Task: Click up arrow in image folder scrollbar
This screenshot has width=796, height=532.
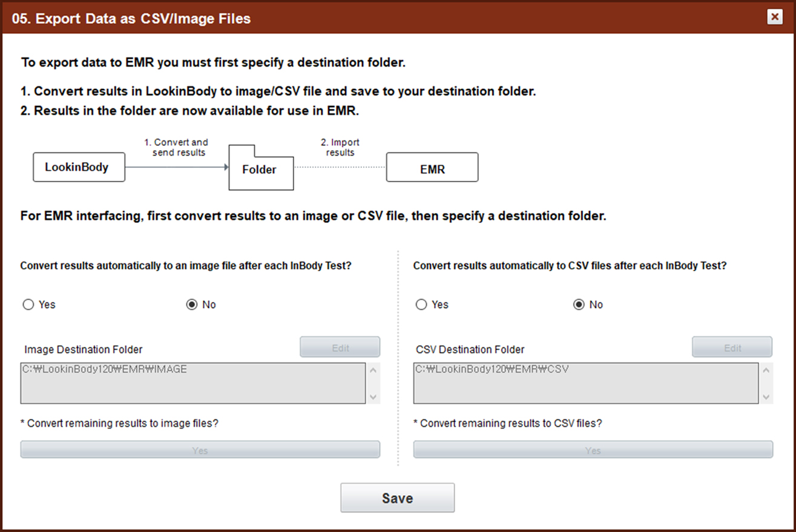Action: coord(373,370)
